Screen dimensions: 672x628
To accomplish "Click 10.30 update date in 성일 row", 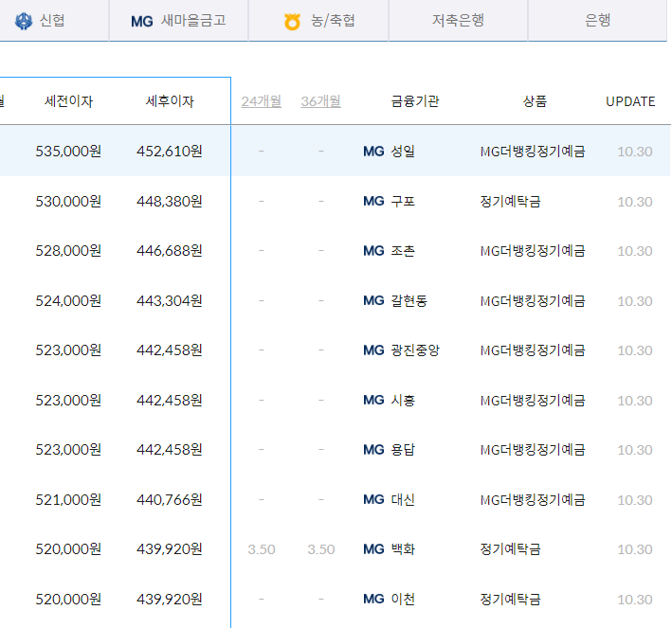I will (635, 152).
